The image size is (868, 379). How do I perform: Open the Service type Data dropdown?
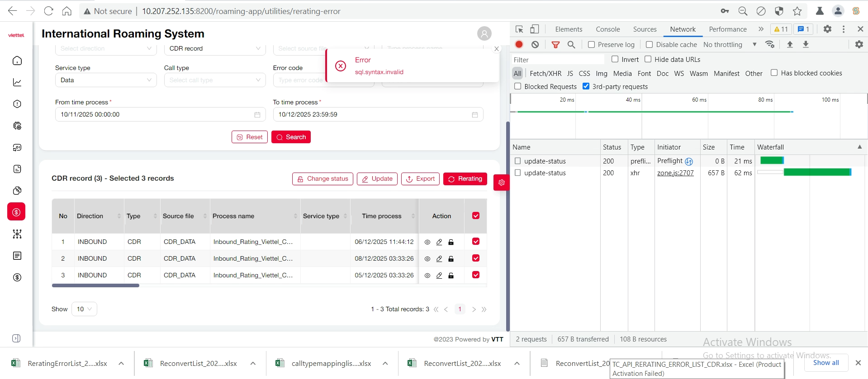[x=106, y=80]
